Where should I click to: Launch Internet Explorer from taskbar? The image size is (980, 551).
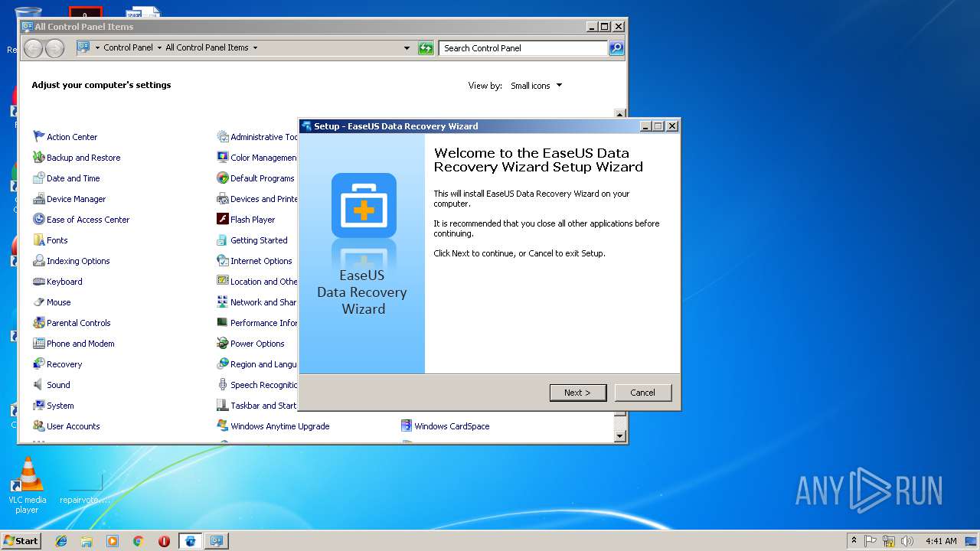coord(61,541)
